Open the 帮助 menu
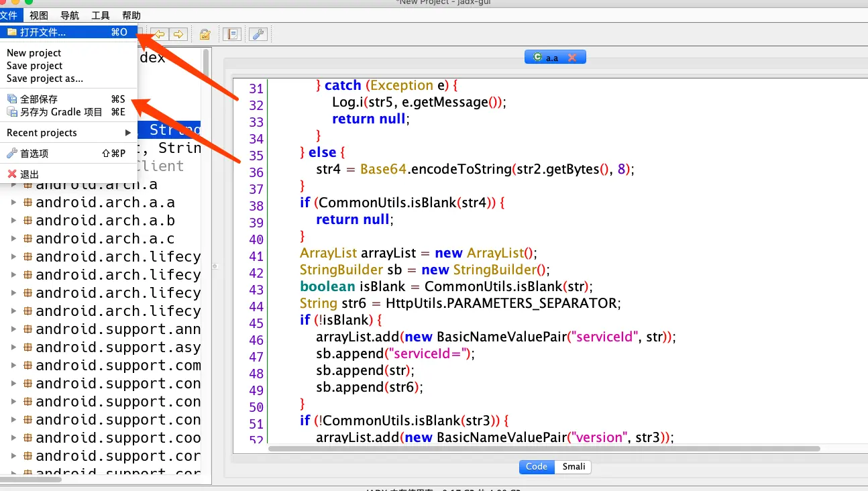The image size is (868, 491). click(x=131, y=15)
